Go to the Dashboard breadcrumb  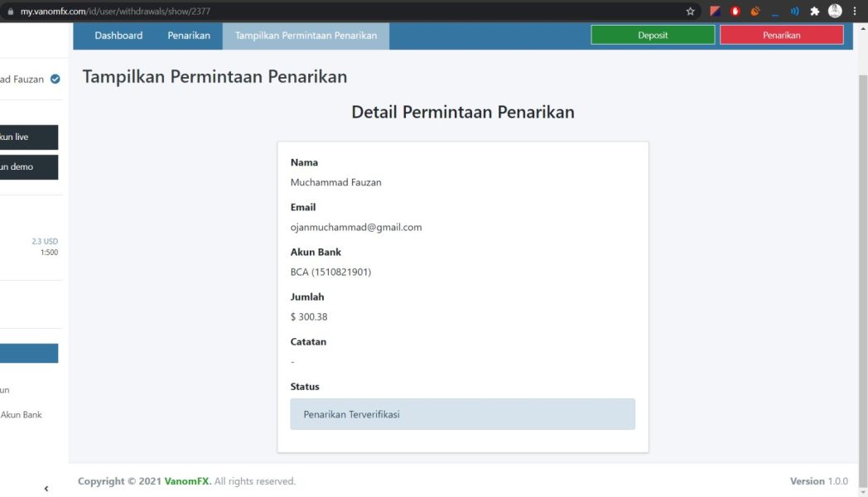pyautogui.click(x=118, y=36)
